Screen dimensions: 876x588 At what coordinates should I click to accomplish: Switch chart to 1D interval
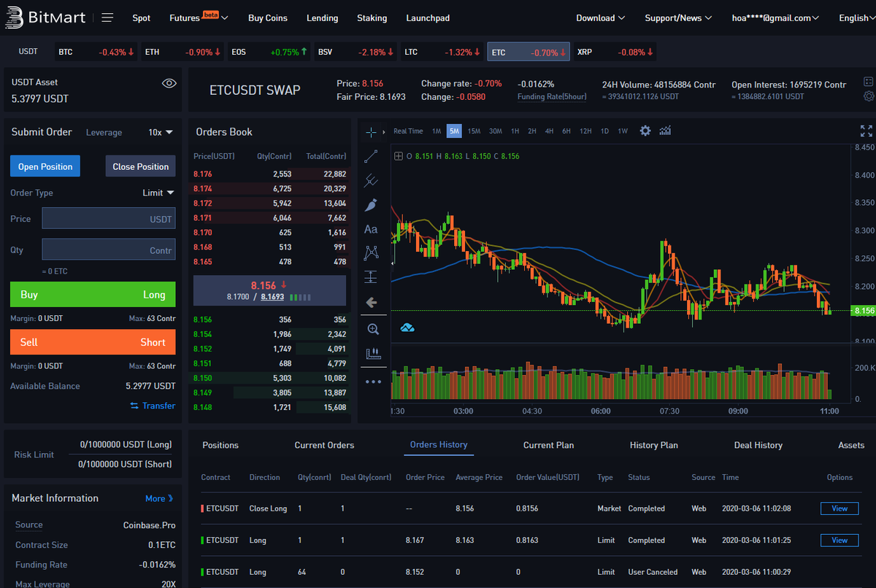coord(604,131)
